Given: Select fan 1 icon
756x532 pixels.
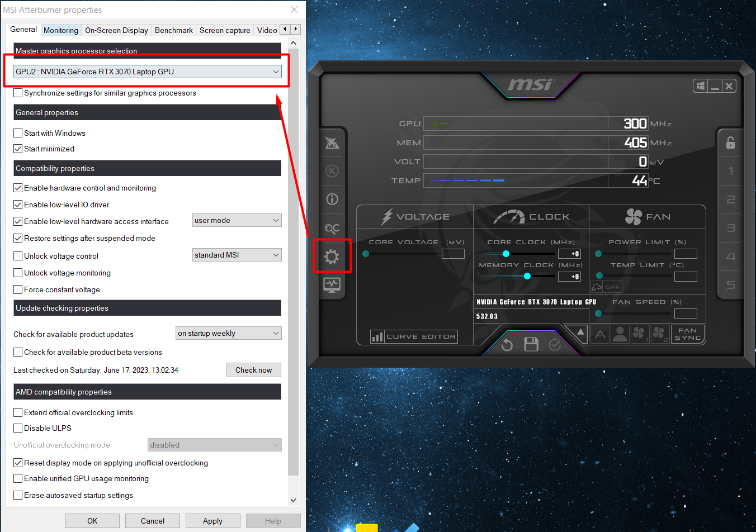Looking at the screenshot, I should (640, 334).
